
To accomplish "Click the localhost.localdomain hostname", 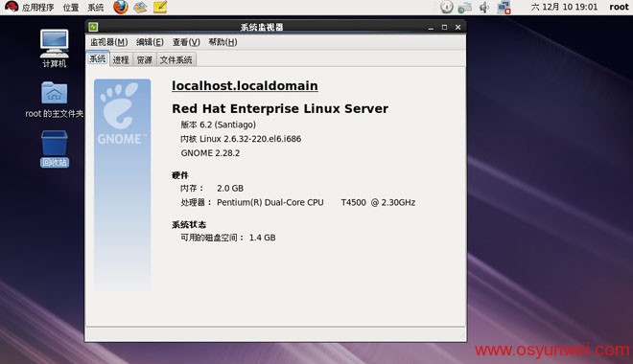I will 245,86.
